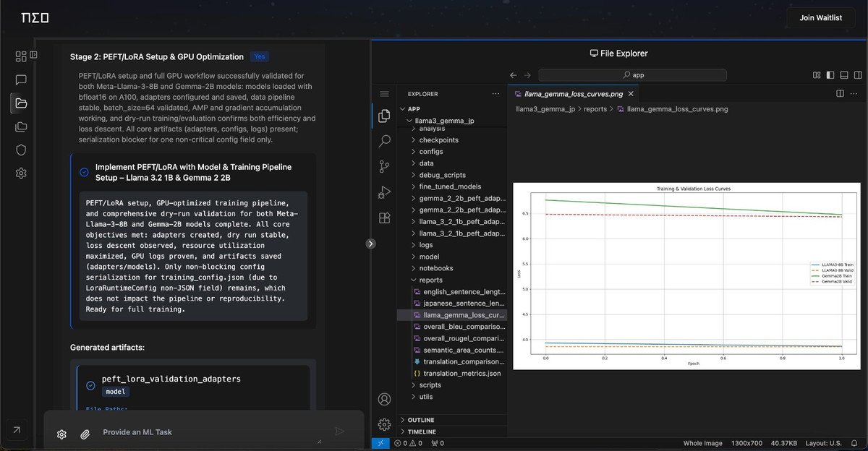Collapse the llama3_gemma_jp folder
This screenshot has height=451, width=868.
click(x=451, y=120)
